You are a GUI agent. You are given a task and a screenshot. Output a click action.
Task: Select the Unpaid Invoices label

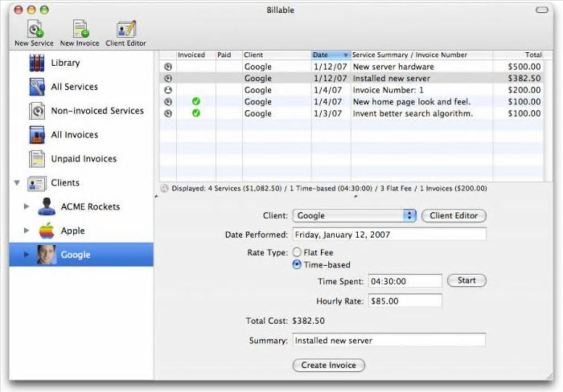(84, 159)
